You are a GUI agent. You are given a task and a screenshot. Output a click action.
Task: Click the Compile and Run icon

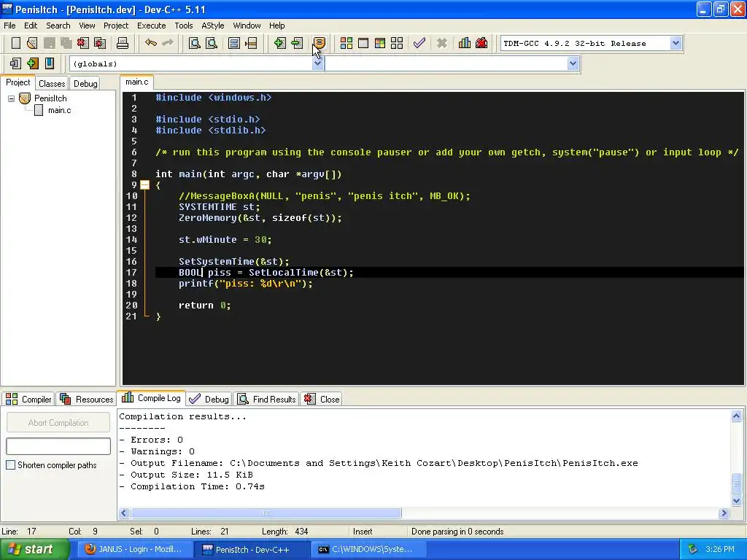(x=379, y=43)
